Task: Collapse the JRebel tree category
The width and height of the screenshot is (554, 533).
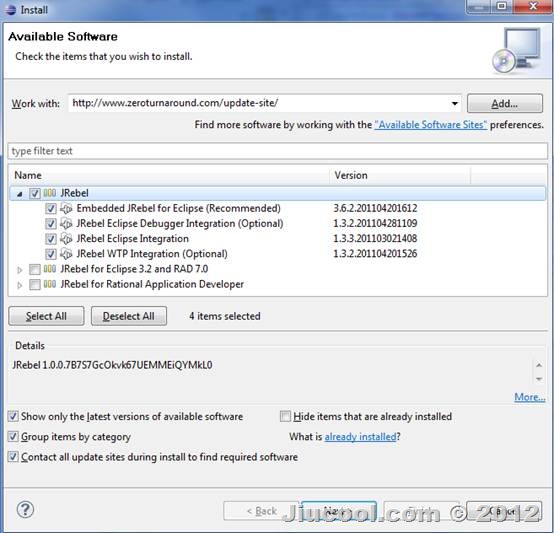Action: tap(20, 194)
